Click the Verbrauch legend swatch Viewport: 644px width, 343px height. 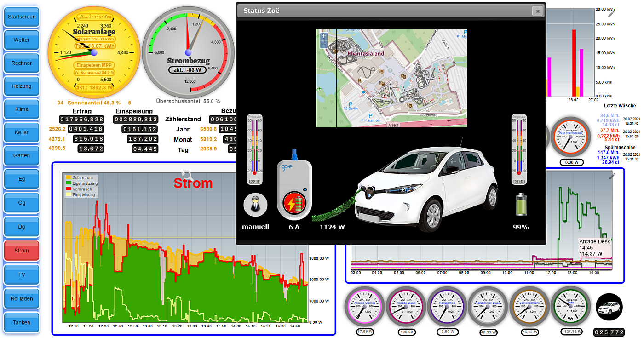pos(68,189)
